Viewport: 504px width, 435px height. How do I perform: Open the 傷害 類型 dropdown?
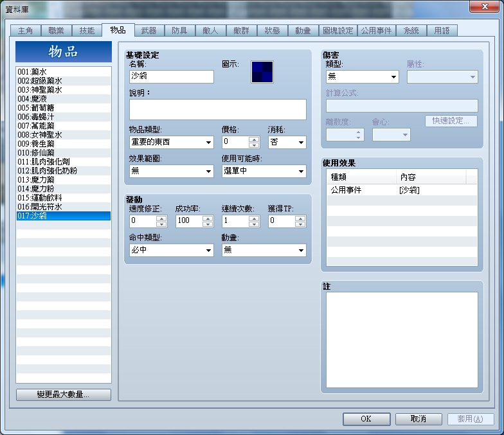363,77
